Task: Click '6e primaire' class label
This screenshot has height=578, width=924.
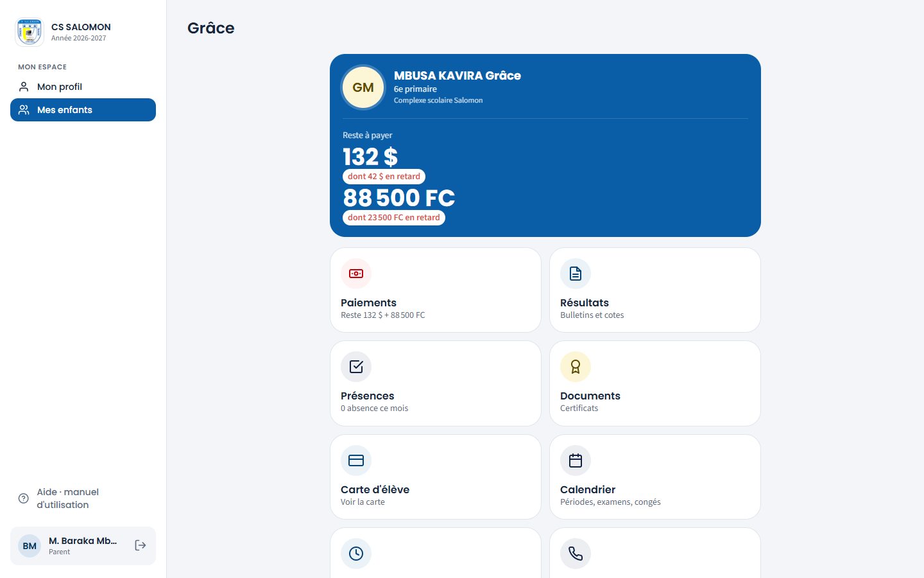Action: click(x=415, y=89)
